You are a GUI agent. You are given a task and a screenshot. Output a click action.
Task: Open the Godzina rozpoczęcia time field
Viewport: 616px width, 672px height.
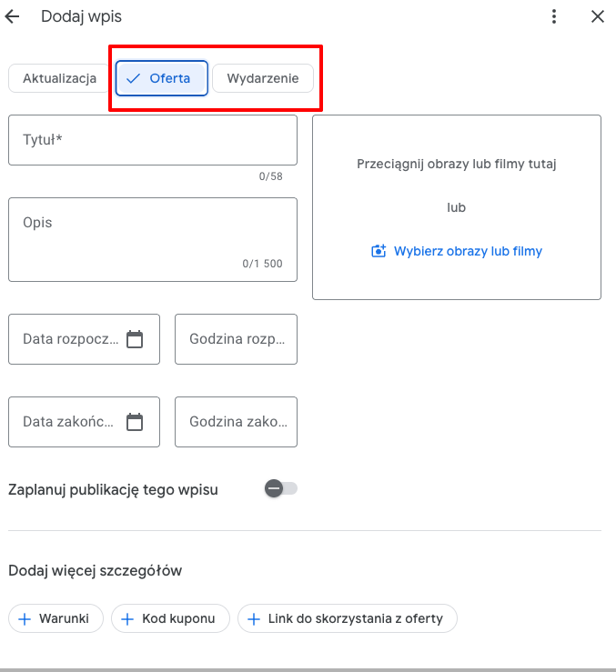(236, 339)
